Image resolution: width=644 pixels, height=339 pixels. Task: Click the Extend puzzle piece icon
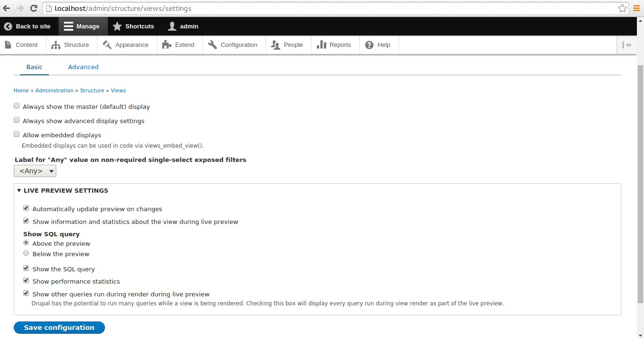click(x=166, y=45)
